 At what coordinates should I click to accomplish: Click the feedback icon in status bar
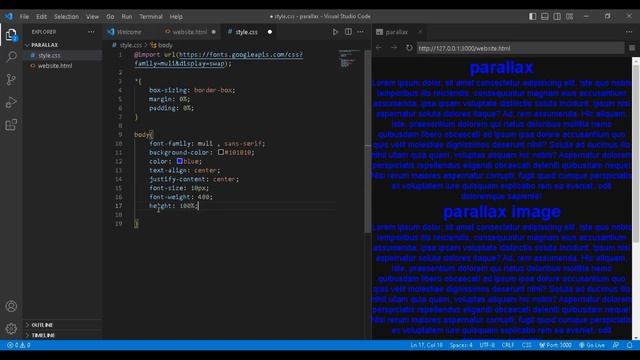[616, 345]
